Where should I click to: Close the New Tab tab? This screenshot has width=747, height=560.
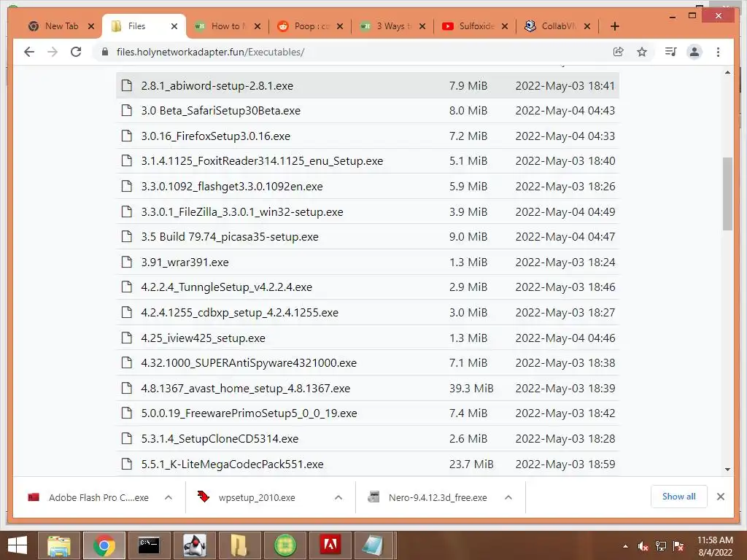point(91,26)
